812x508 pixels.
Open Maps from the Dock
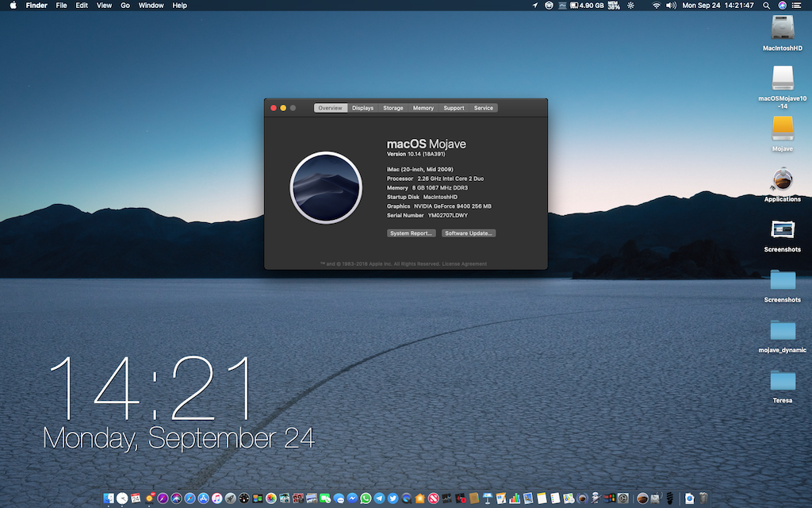point(569,498)
